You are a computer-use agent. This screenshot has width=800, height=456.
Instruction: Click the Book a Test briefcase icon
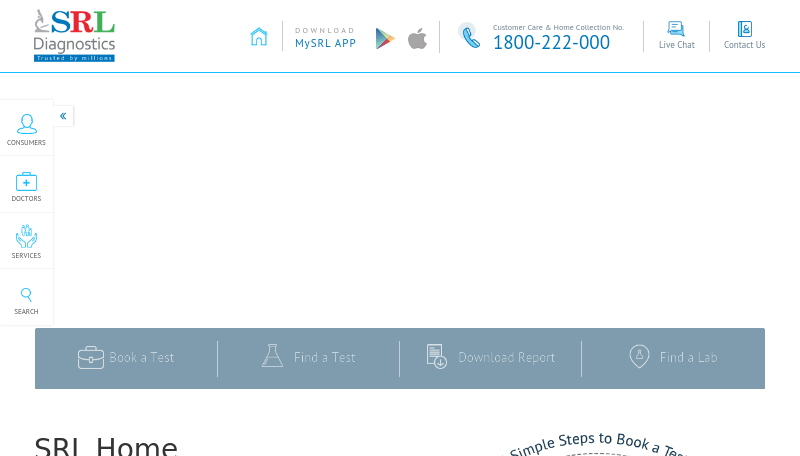point(91,357)
